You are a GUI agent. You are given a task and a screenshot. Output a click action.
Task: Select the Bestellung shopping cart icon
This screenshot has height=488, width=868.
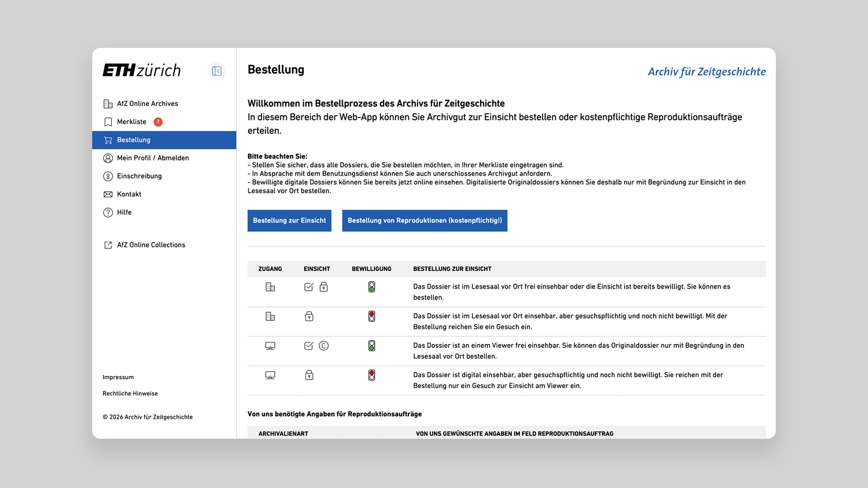(x=108, y=140)
